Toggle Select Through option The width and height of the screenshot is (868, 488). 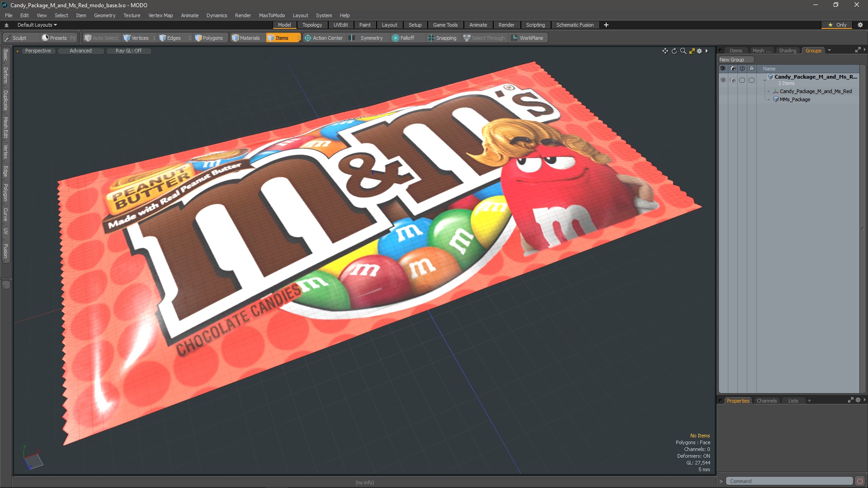coord(484,38)
